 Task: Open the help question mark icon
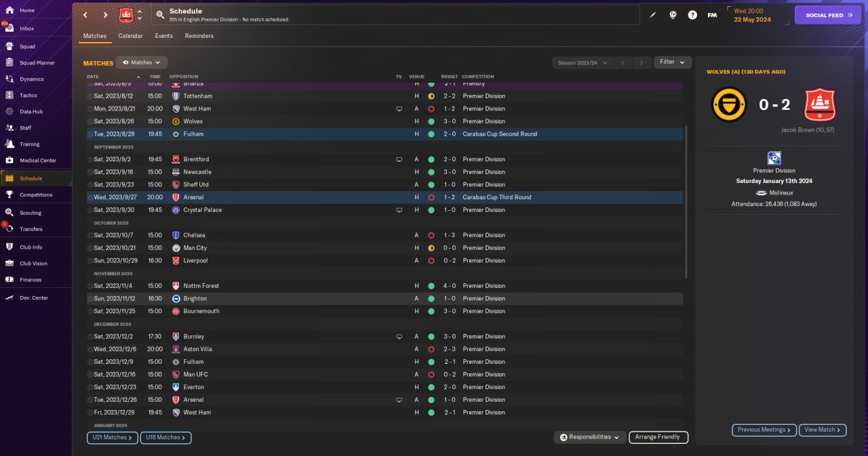tap(692, 14)
